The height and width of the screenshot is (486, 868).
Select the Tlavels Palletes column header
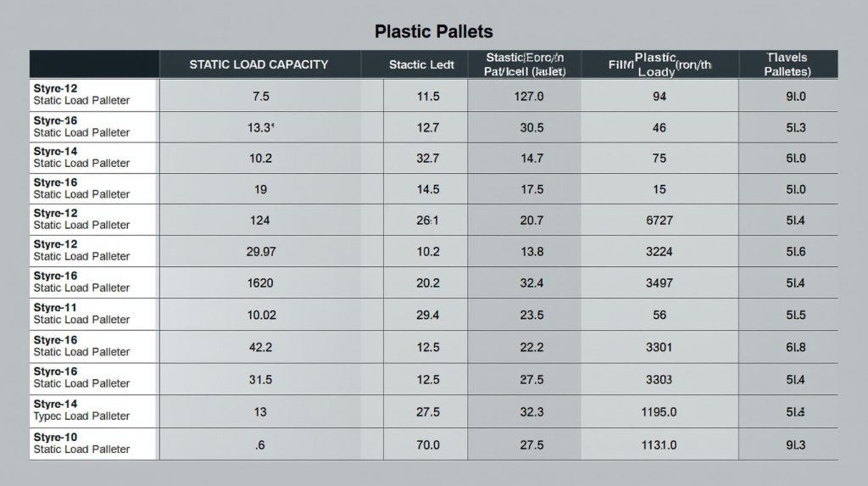click(x=787, y=64)
